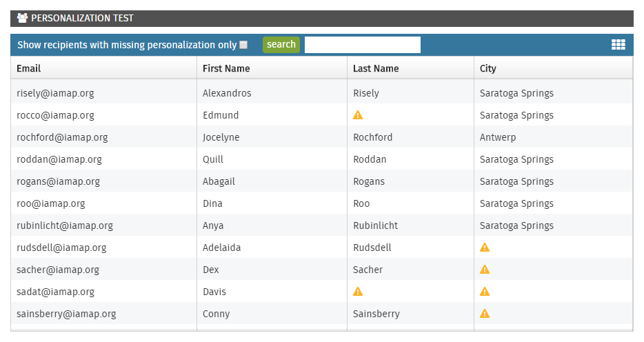This screenshot has width=644, height=342.
Task: Click missing last name warning for rocco@iamap.org
Action: (x=358, y=115)
